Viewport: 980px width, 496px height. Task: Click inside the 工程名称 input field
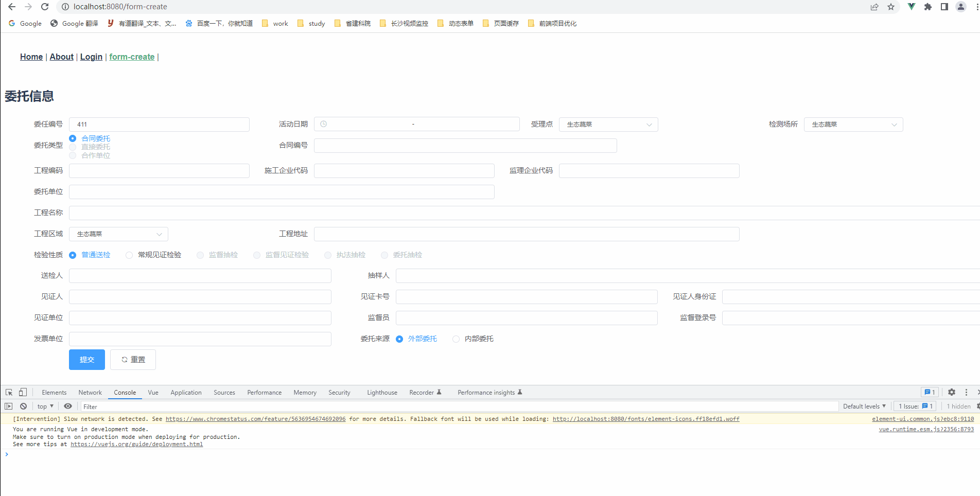(x=309, y=212)
